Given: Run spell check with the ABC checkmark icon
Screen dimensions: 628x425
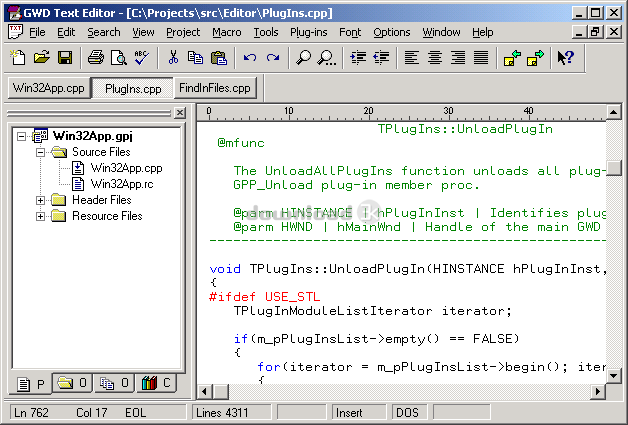Looking at the screenshot, I should coord(142,58).
